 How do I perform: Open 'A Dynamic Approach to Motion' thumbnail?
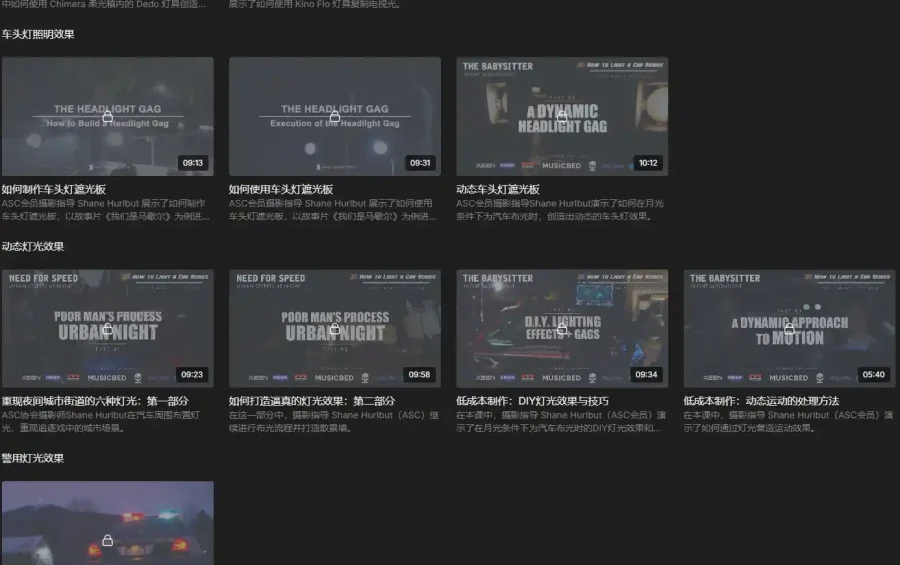pos(789,328)
